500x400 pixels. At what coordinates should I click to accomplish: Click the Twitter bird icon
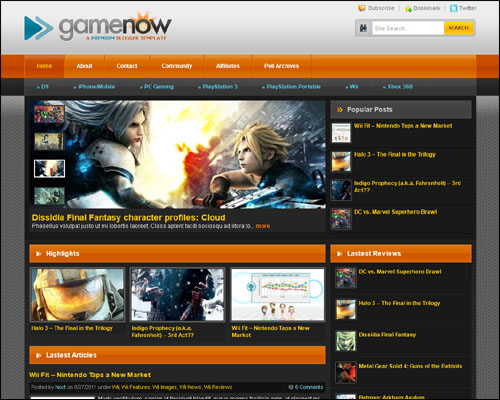[x=453, y=8]
